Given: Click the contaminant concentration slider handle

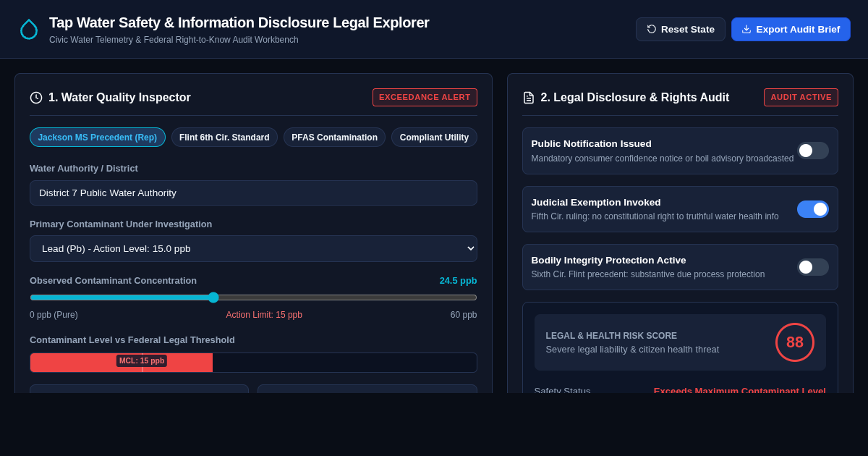Looking at the screenshot, I should tap(213, 297).
